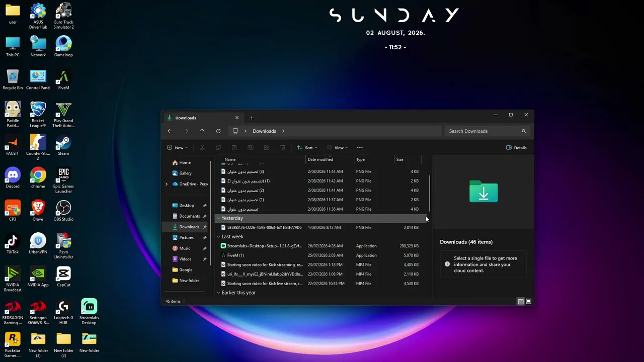Open the Google folder in navigation pane
Screen dimensions: 644x362
click(186, 270)
